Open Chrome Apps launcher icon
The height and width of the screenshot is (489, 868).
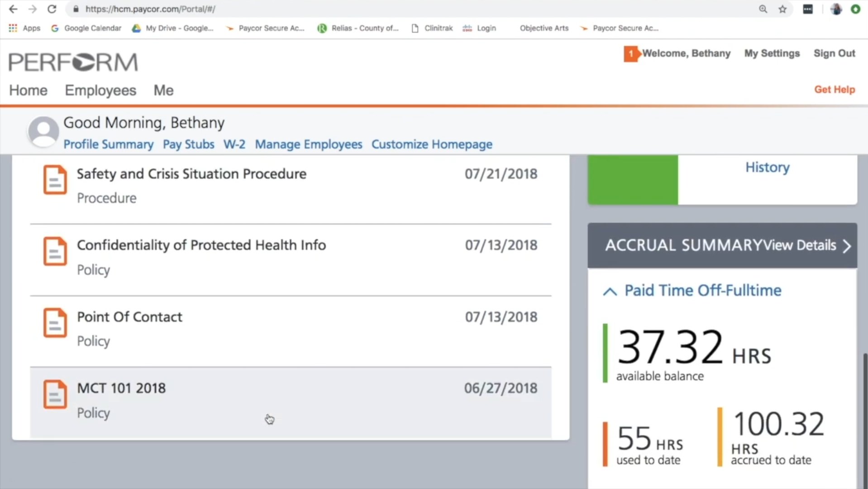(x=13, y=28)
